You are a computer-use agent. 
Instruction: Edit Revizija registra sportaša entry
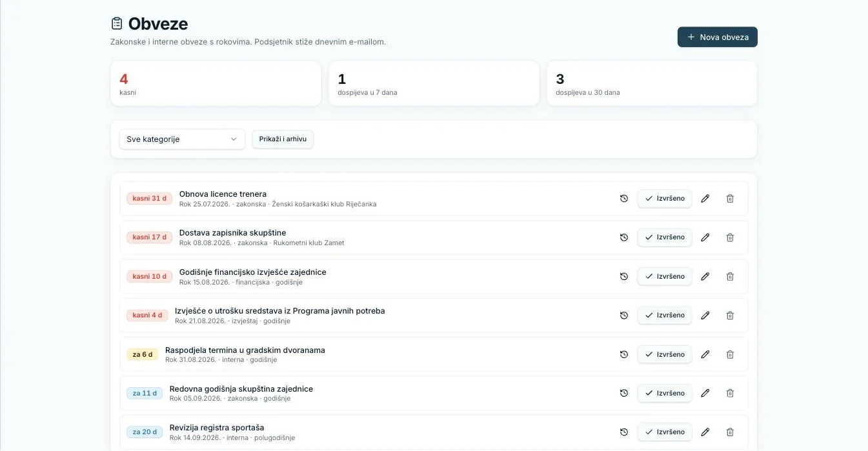[705, 432]
